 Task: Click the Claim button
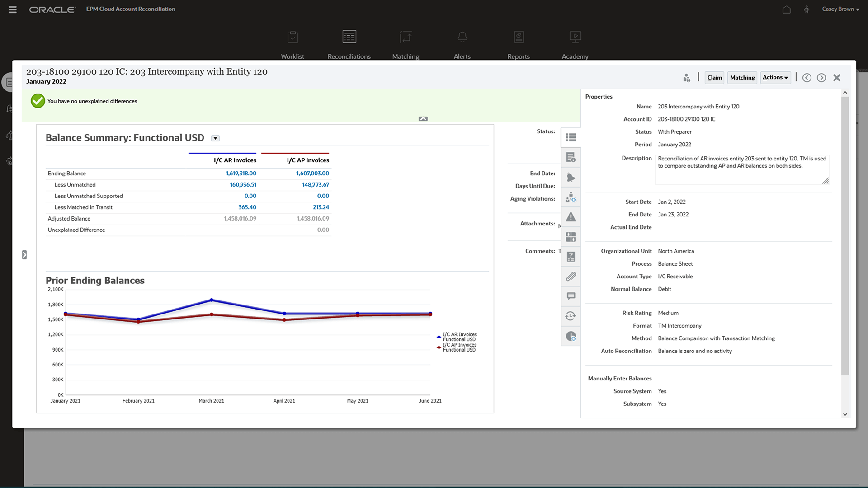tap(714, 78)
